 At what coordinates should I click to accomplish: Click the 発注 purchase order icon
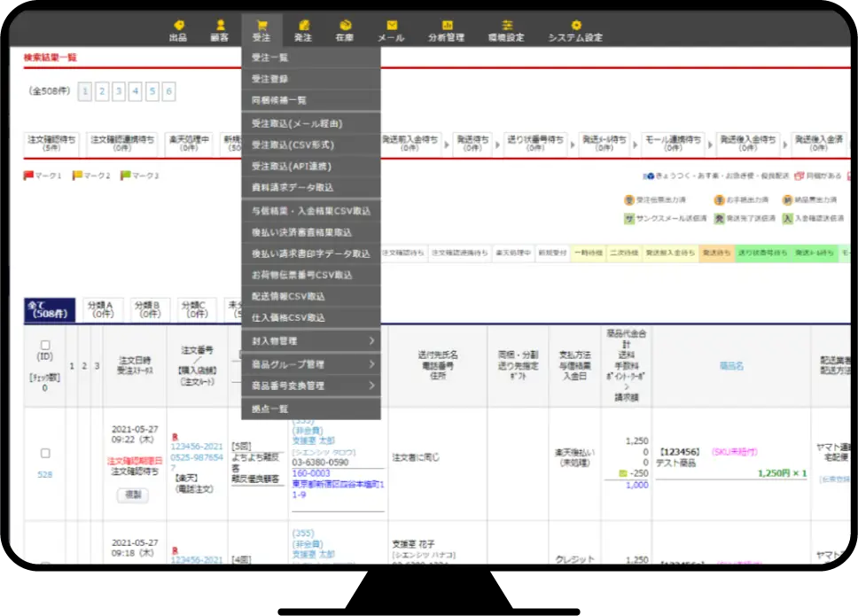coord(303,26)
